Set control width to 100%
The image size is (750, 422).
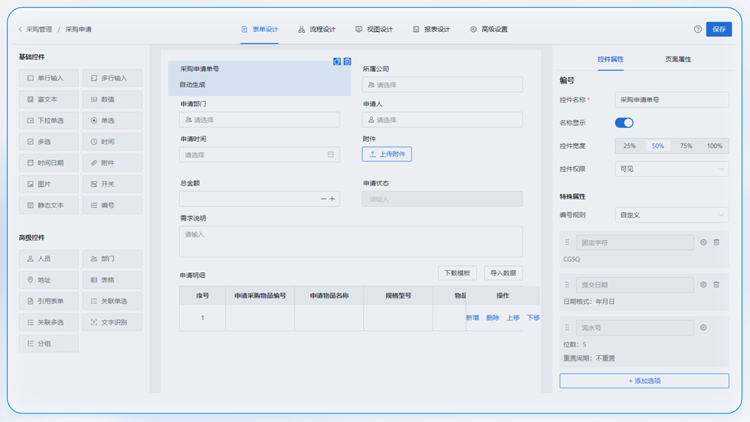(x=715, y=146)
